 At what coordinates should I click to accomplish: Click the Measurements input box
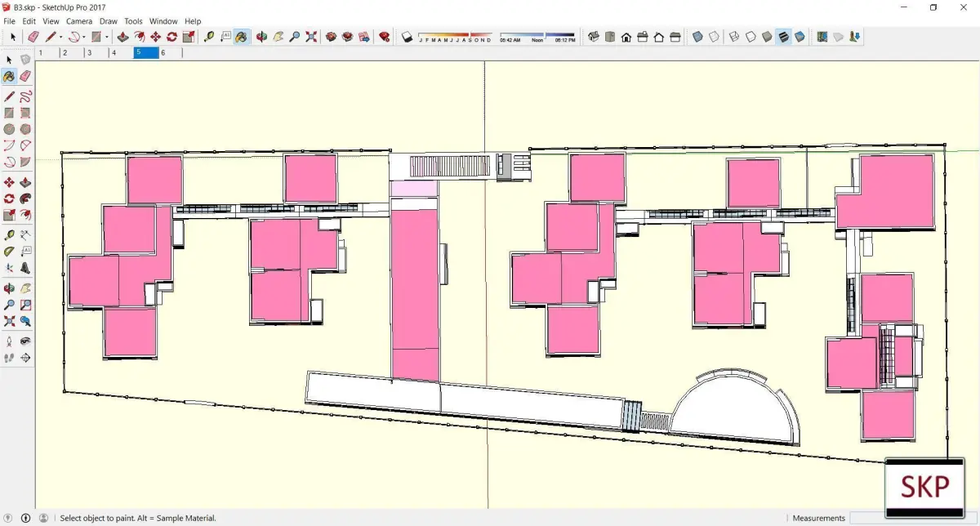tap(913, 518)
